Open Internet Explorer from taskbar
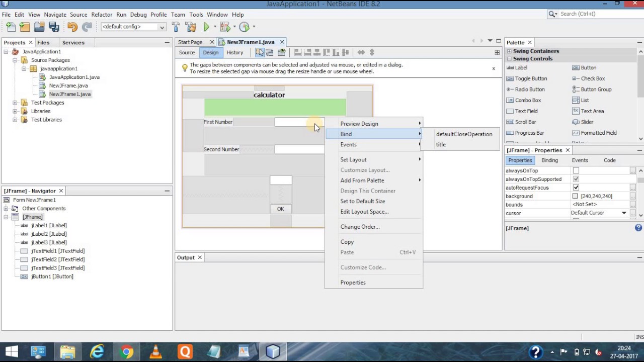This screenshot has width=644, height=362. click(97, 351)
